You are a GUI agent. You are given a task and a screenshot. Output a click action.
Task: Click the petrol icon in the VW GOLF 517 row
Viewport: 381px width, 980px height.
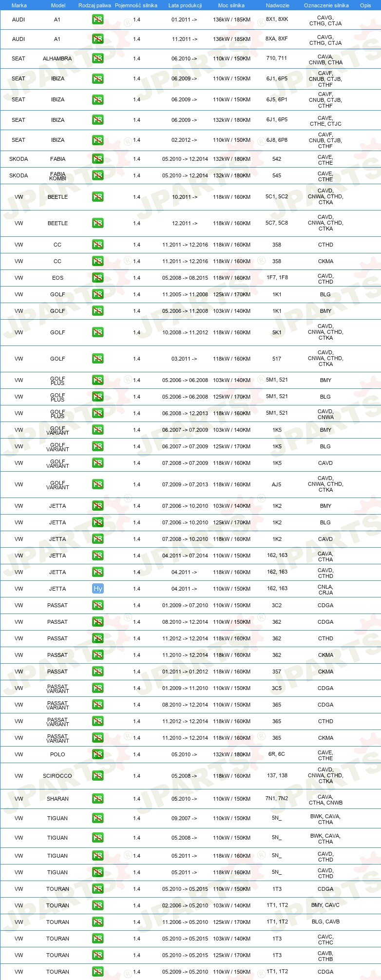point(97,359)
